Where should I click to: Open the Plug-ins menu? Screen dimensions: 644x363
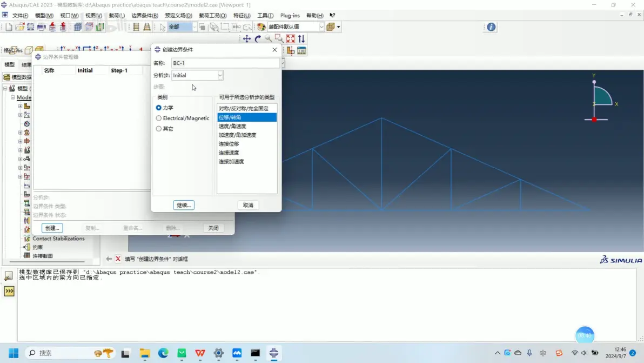coord(290,16)
